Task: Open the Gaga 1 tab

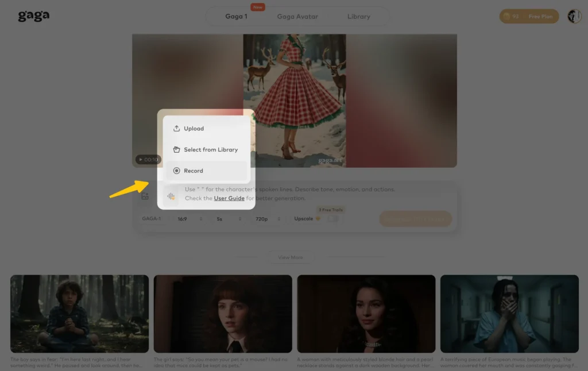Action: click(x=236, y=17)
